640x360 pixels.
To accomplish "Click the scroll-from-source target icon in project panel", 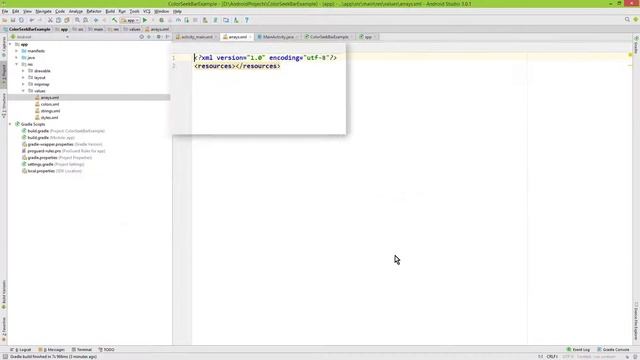I will point(142,37).
